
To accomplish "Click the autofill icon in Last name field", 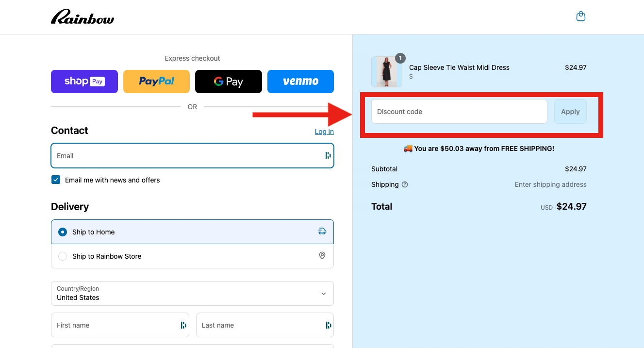I will tap(329, 325).
